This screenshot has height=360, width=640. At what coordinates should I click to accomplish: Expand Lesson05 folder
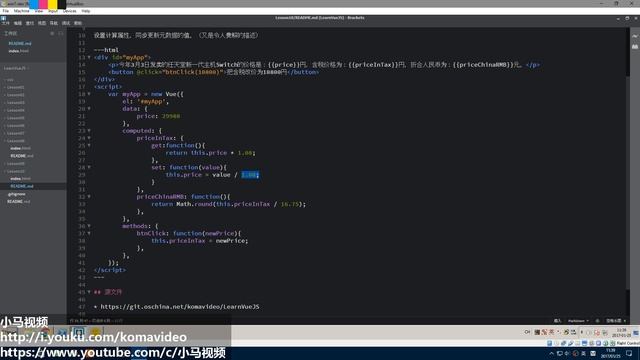point(16,118)
